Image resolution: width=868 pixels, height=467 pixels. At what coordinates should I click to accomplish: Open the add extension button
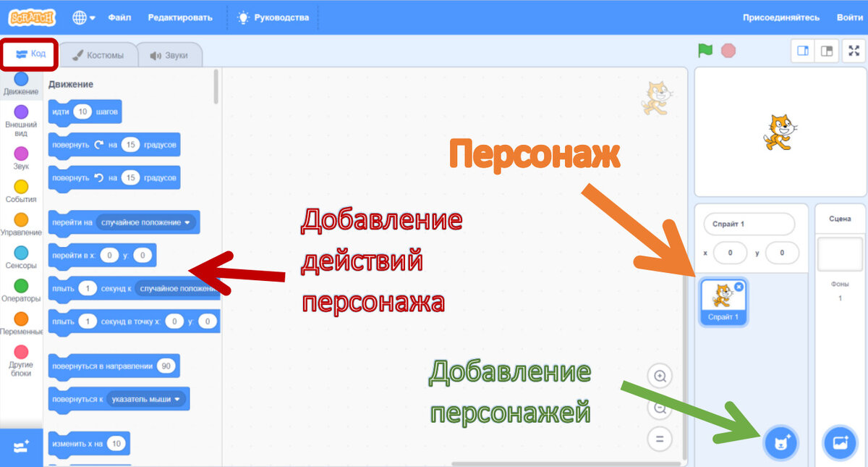22,447
